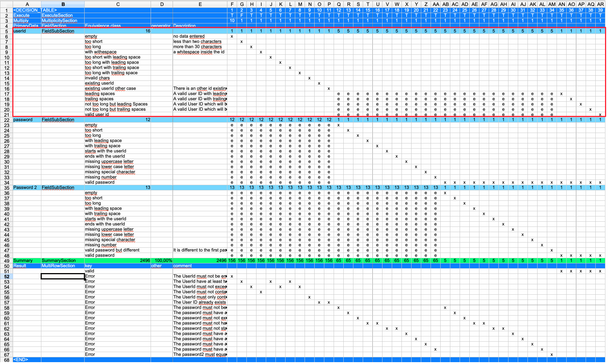
Task: Click the green Summary cell
Action: click(x=27, y=260)
